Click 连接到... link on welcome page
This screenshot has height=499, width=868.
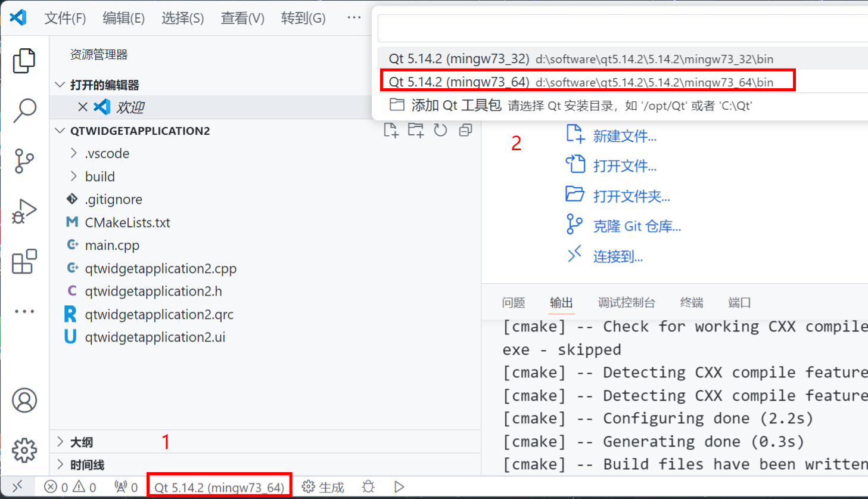618,257
